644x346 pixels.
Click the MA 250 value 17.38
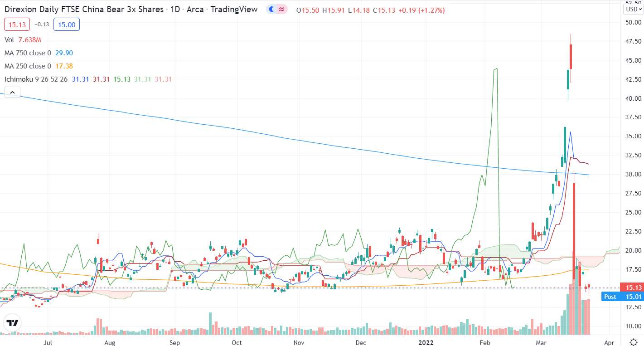(x=63, y=66)
